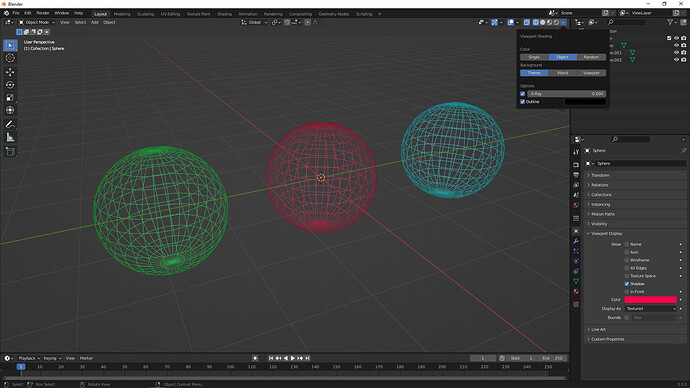
Task: Enable Show Axis checkbox
Action: click(627, 252)
